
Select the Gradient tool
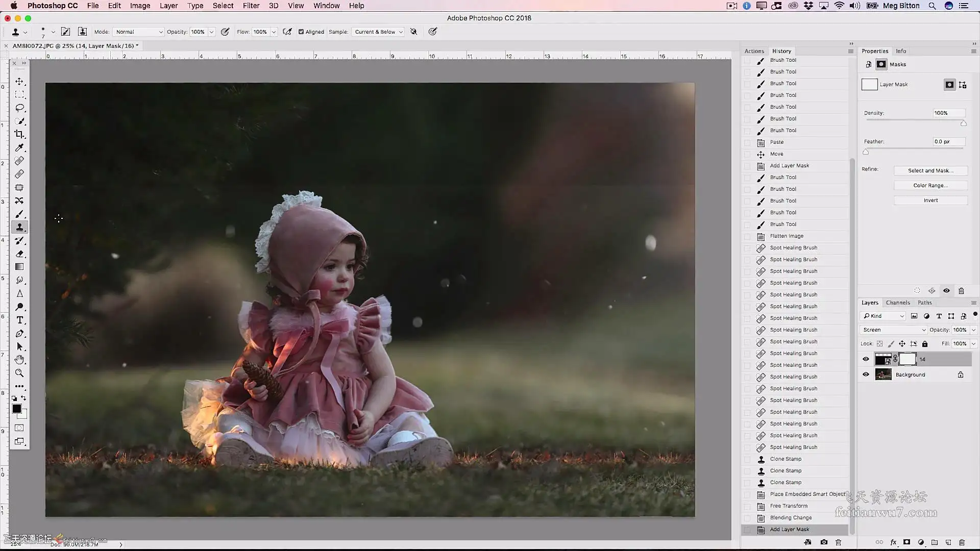19,267
